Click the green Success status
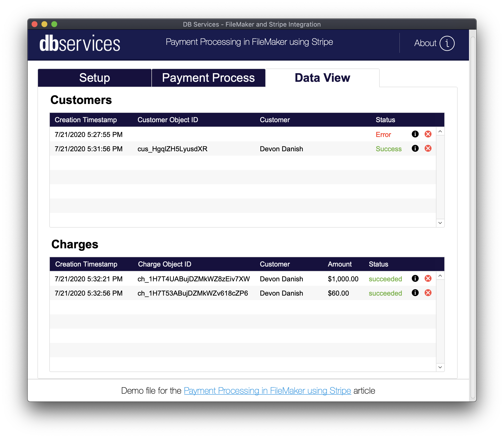This screenshot has width=504, height=438. click(389, 149)
